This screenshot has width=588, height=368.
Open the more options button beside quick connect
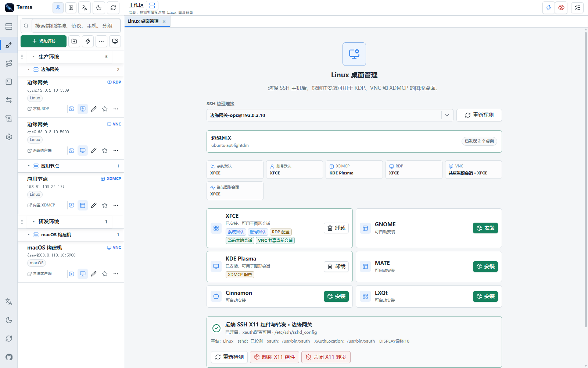(x=101, y=41)
